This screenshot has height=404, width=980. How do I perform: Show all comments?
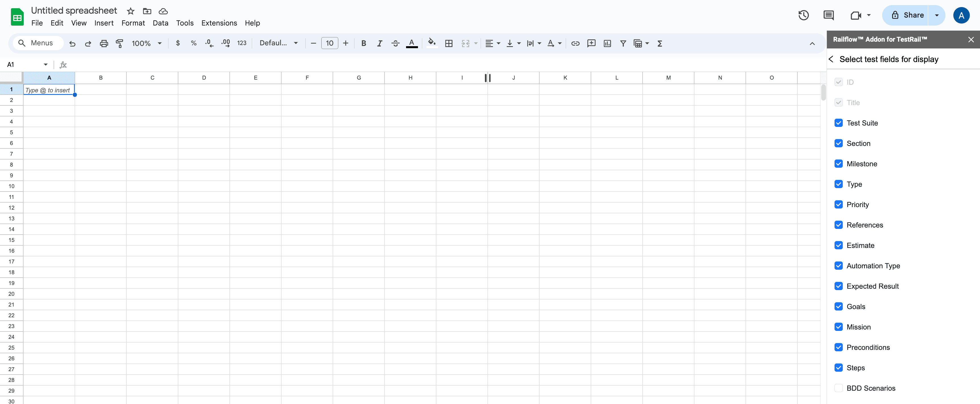click(x=828, y=15)
